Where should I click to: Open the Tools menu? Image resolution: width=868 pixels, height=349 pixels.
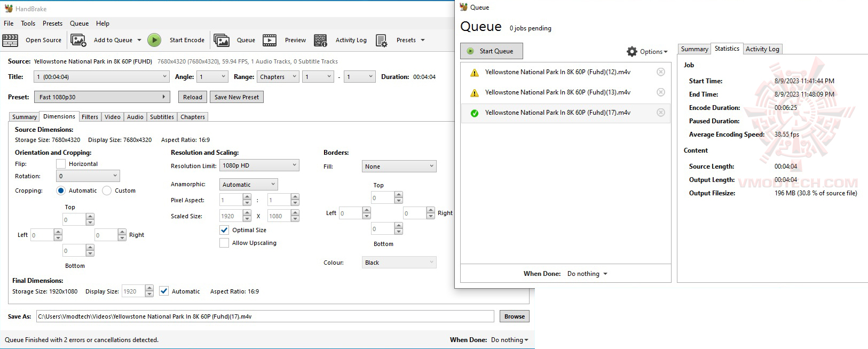click(x=28, y=23)
